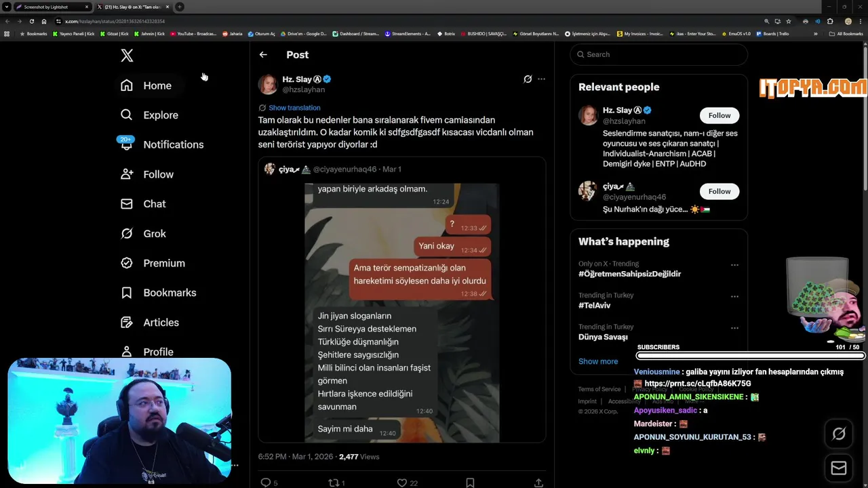Click the Search input field
The image size is (868, 488).
tap(658, 54)
